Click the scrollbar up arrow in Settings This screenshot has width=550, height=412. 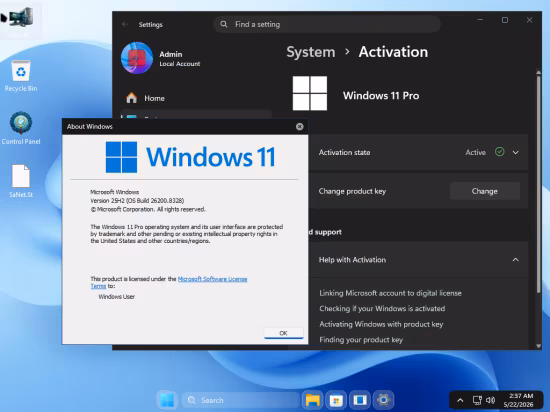pos(538,72)
